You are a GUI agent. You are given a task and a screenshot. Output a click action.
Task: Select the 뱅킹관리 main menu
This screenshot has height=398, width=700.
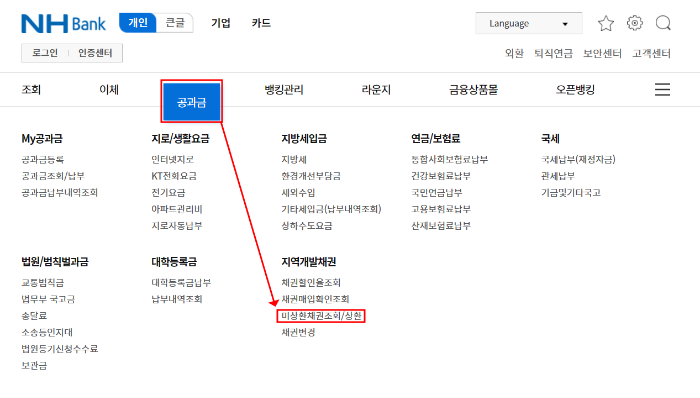tap(284, 90)
